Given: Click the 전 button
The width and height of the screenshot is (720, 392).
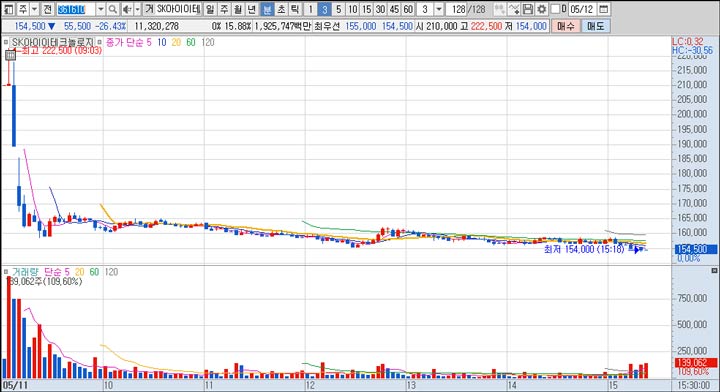Looking at the screenshot, I should click(x=47, y=9).
